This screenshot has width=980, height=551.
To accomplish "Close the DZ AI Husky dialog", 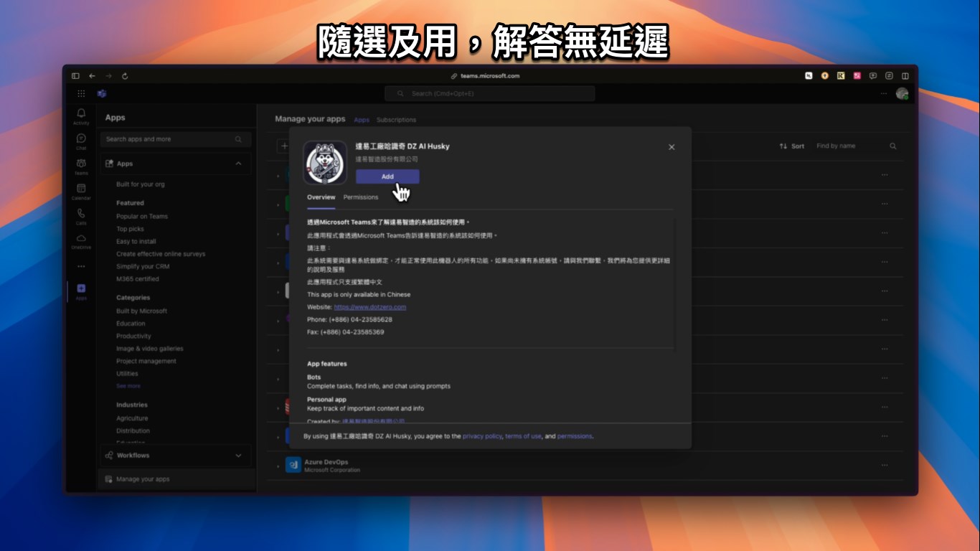I will click(672, 147).
